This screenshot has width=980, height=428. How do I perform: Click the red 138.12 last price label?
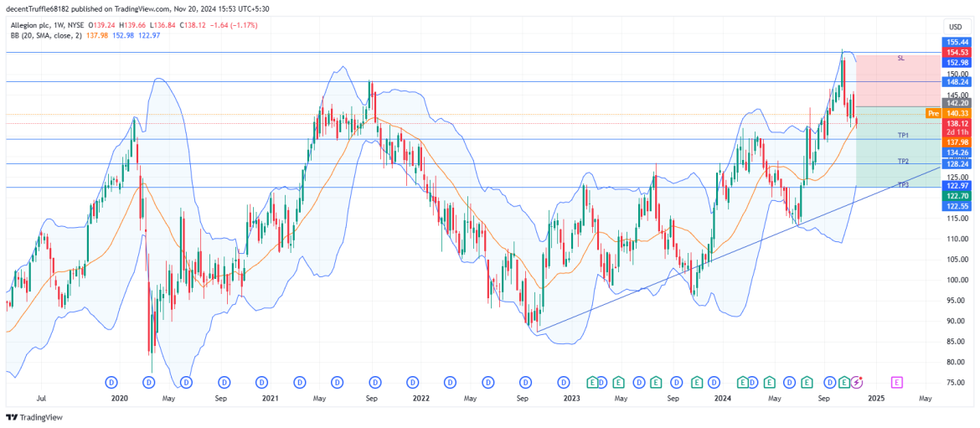pos(955,124)
